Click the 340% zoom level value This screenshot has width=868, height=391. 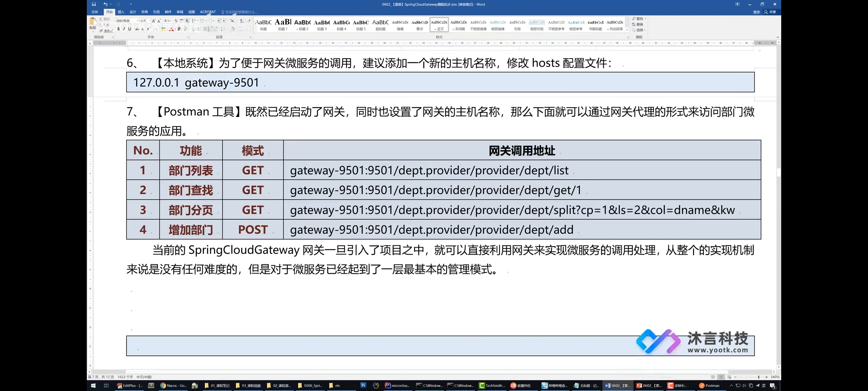coord(775,377)
